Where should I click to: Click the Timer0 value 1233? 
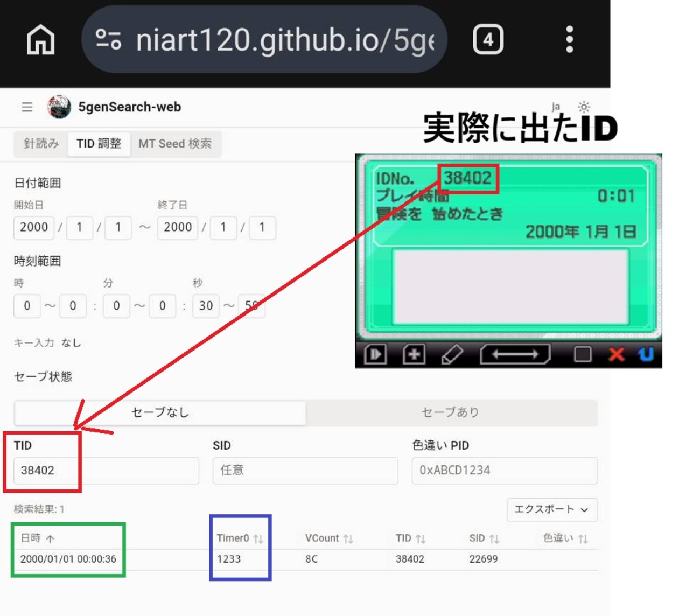click(229, 559)
